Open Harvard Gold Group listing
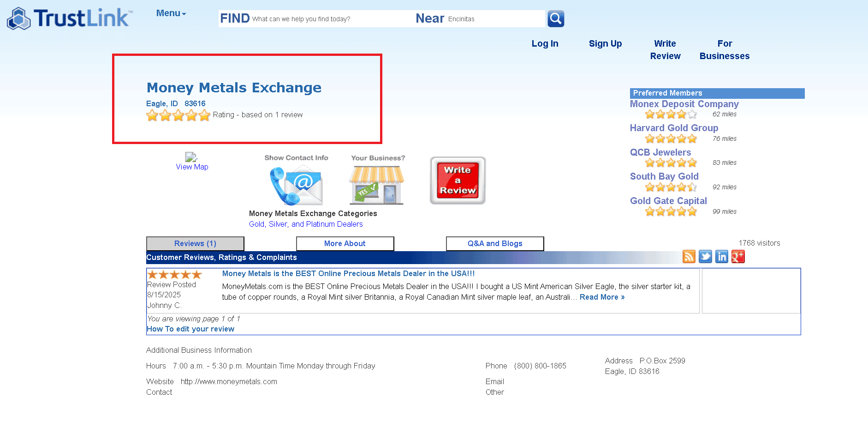This screenshot has height=428, width=868. click(x=674, y=128)
